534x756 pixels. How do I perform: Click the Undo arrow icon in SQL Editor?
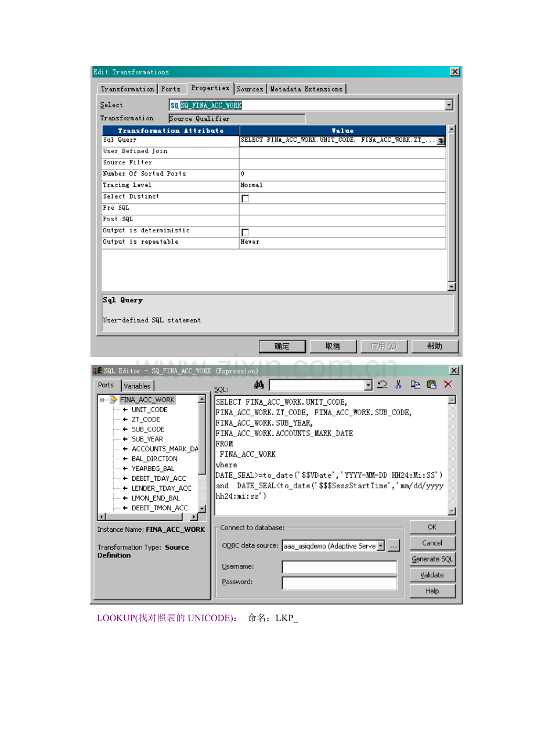click(x=382, y=384)
